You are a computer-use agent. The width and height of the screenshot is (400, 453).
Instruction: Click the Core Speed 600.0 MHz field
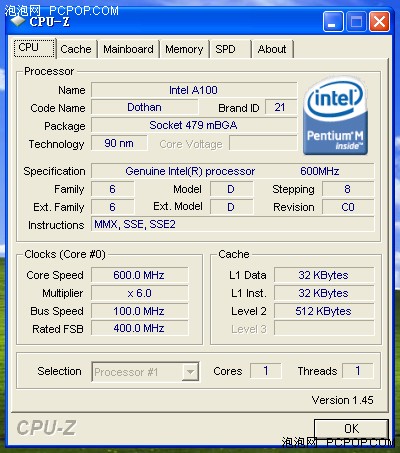pyautogui.click(x=140, y=275)
